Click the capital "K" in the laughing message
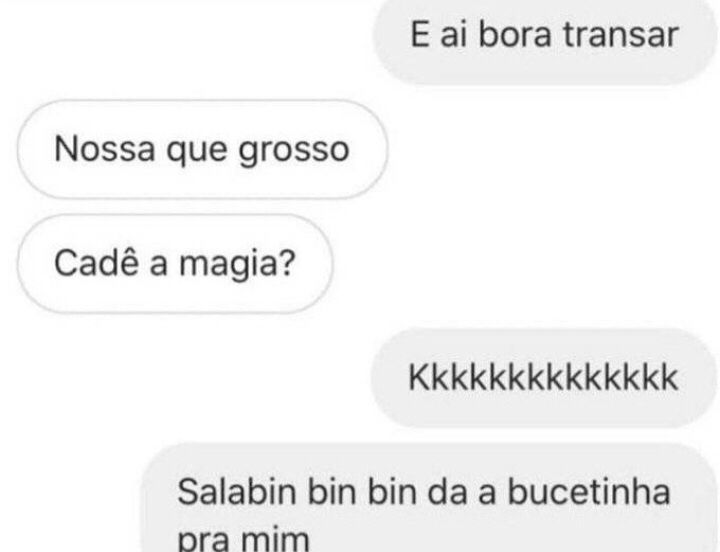The image size is (720, 552). click(x=419, y=377)
